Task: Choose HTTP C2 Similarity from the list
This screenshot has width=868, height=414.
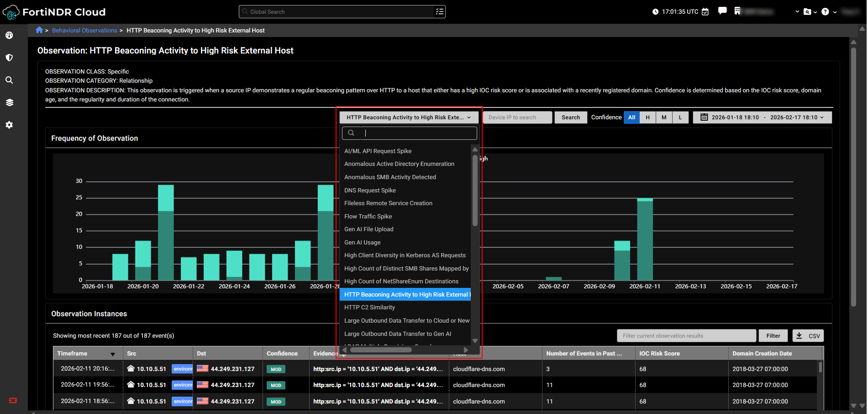Action: (x=369, y=308)
